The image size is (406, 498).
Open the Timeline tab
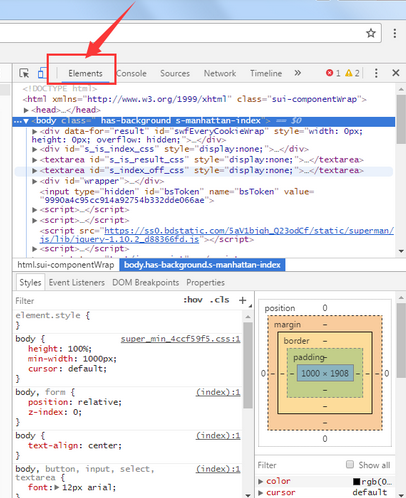tap(266, 73)
